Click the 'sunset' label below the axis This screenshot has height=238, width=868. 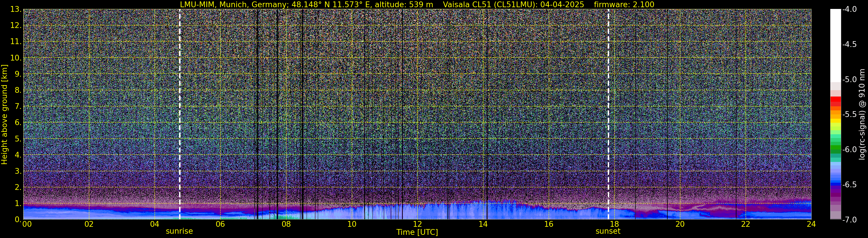[x=608, y=231]
